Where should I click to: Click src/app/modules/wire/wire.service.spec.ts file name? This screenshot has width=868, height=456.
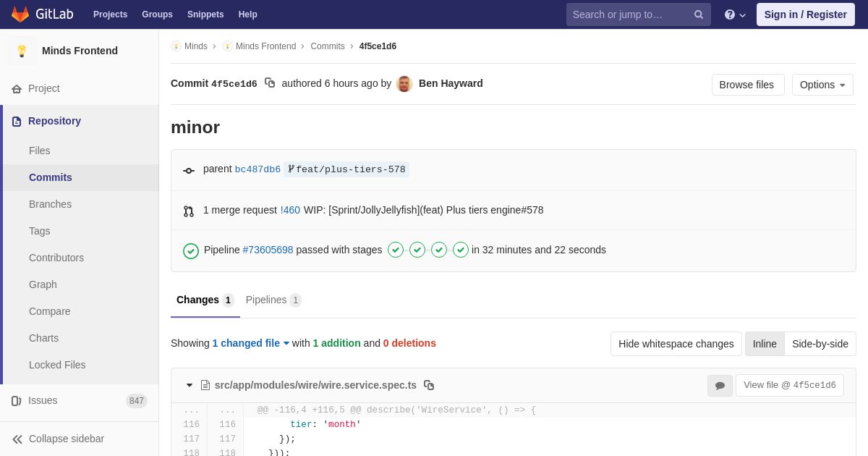click(315, 385)
